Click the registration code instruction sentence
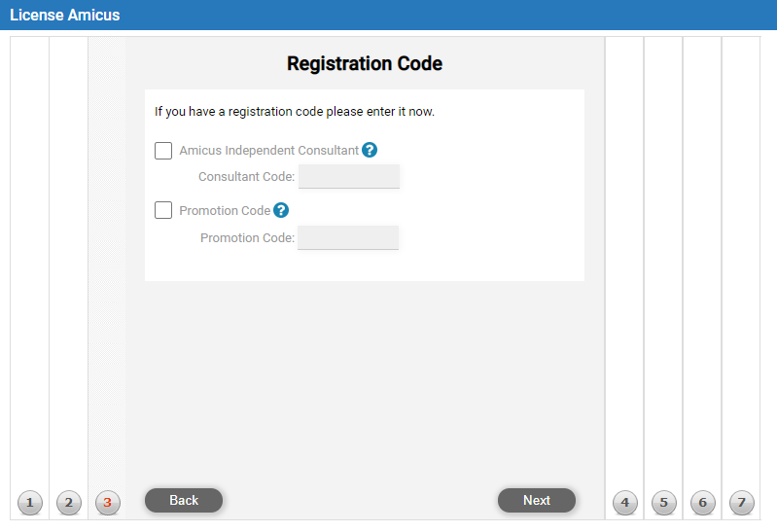Screen dimensions: 777x532 point(295,112)
